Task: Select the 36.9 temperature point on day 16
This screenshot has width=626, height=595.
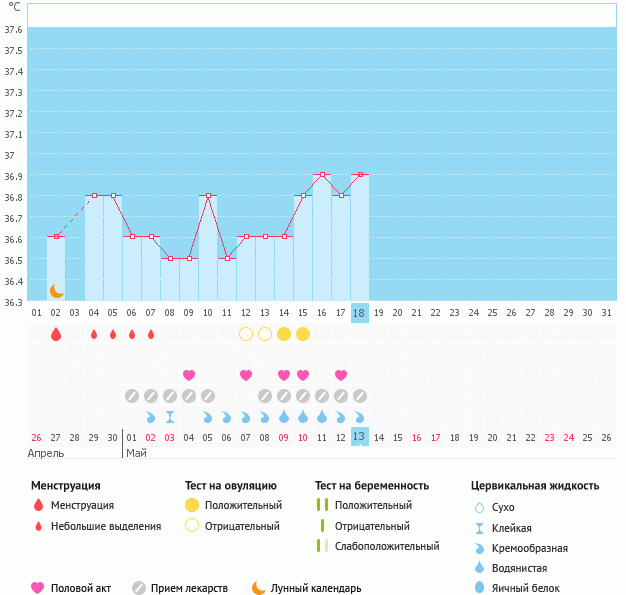Action: 322,175
